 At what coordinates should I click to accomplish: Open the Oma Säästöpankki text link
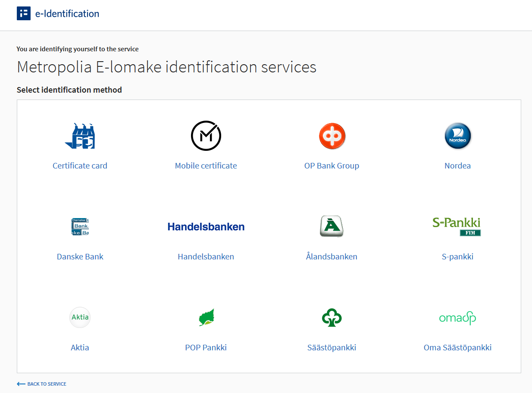458,348
